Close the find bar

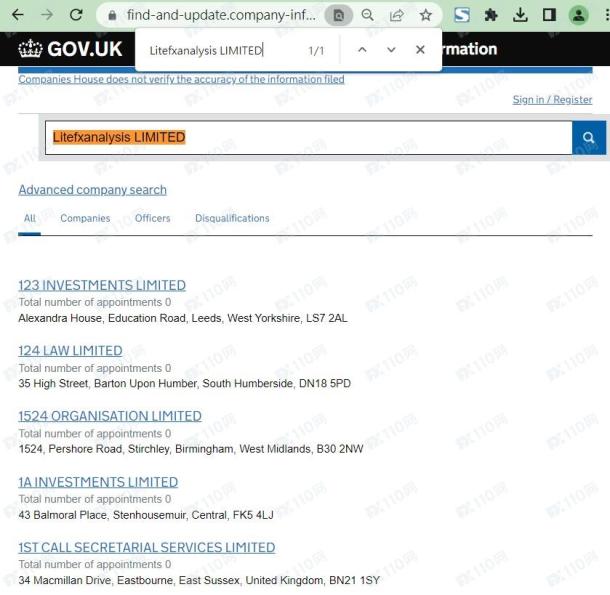coord(420,50)
